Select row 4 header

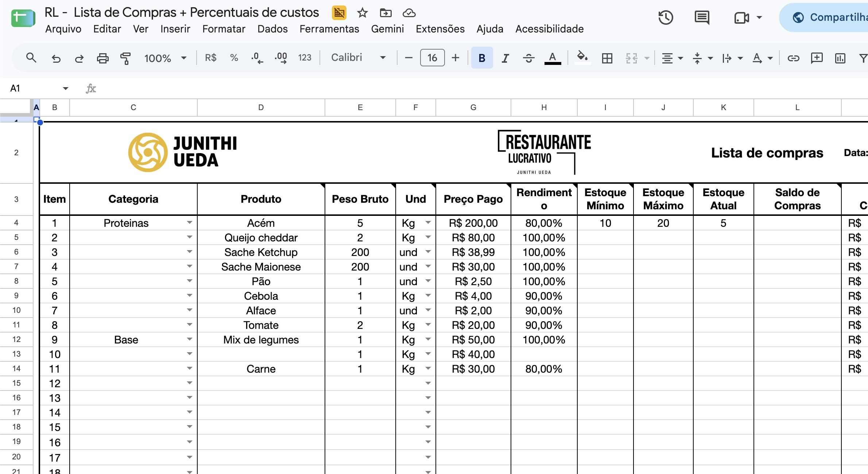[x=16, y=222]
